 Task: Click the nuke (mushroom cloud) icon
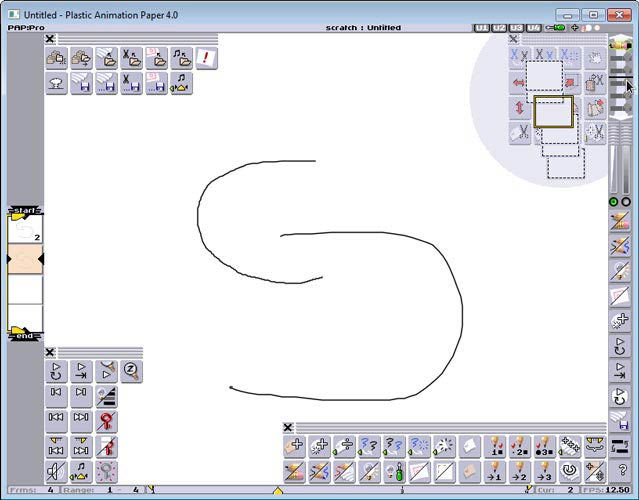57,84
